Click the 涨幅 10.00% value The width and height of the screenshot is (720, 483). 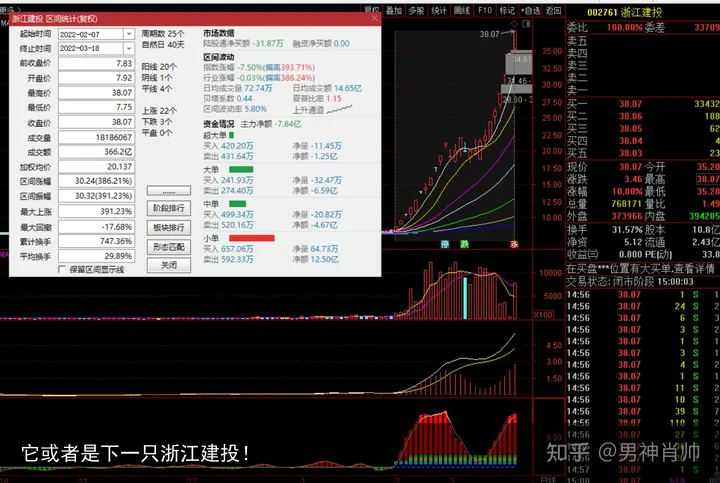(x=627, y=191)
